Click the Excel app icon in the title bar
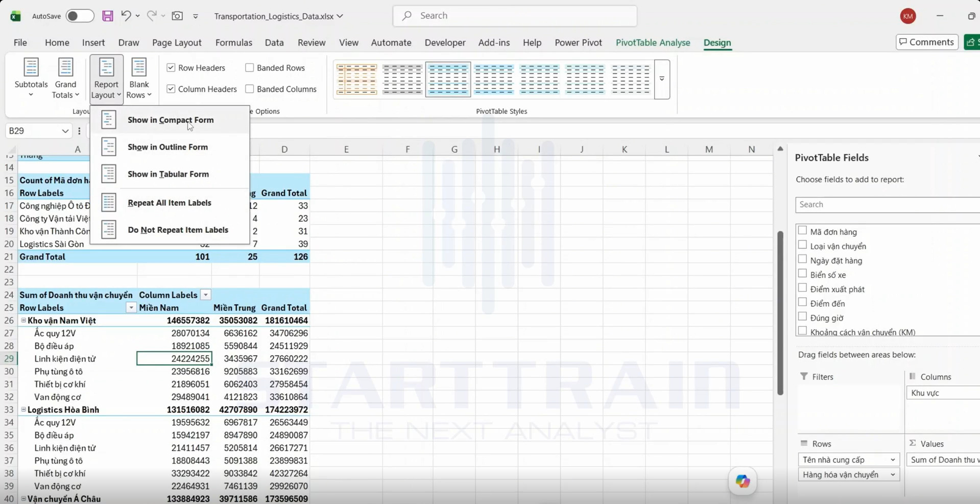This screenshot has width=980, height=504. click(15, 16)
